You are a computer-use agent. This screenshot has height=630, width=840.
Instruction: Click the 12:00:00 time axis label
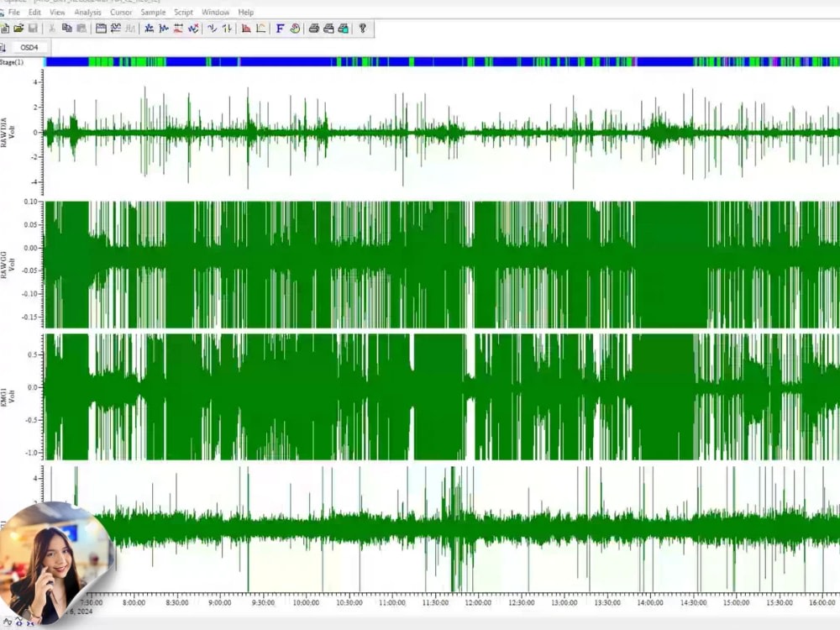(x=478, y=602)
